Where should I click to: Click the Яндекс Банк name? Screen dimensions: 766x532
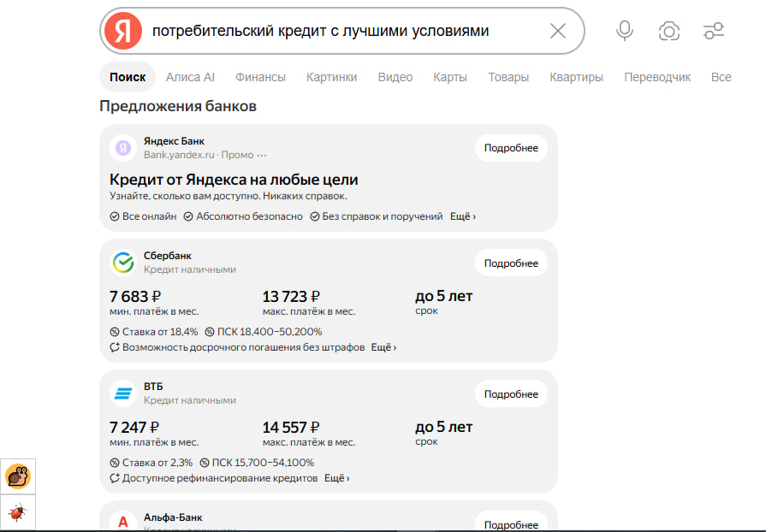174,141
